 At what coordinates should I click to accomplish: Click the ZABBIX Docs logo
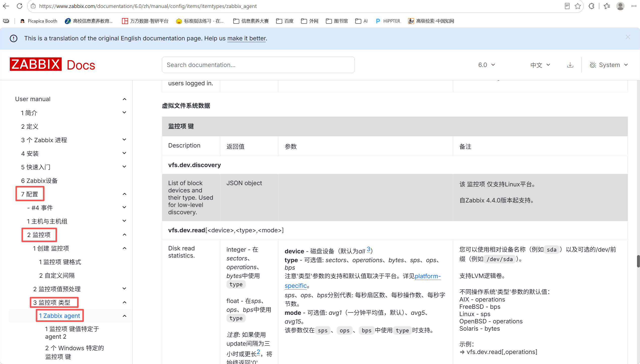[x=52, y=64]
